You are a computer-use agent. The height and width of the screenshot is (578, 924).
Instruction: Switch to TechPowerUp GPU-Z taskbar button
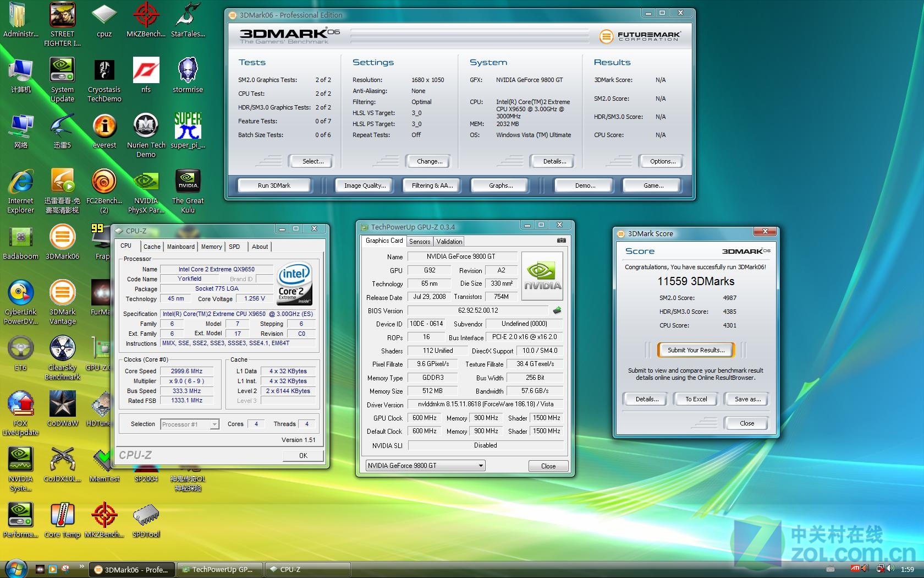click(x=219, y=570)
